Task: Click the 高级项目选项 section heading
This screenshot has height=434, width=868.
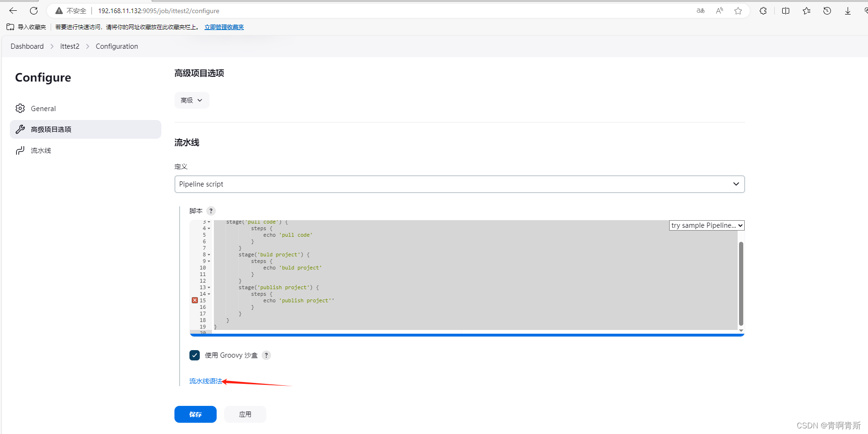Action: click(x=199, y=73)
